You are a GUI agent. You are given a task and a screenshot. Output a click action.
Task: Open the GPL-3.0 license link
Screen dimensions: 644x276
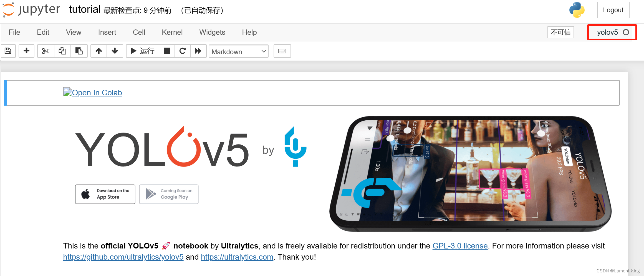460,246
